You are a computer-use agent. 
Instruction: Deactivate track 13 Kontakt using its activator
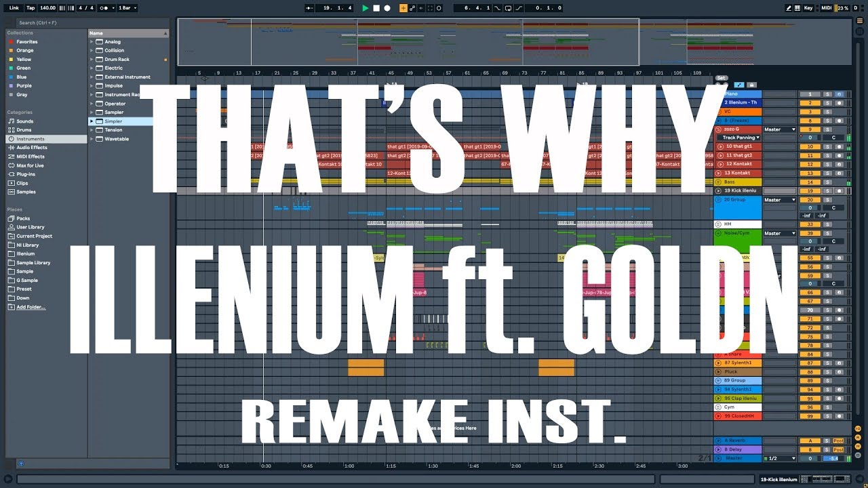coord(810,173)
